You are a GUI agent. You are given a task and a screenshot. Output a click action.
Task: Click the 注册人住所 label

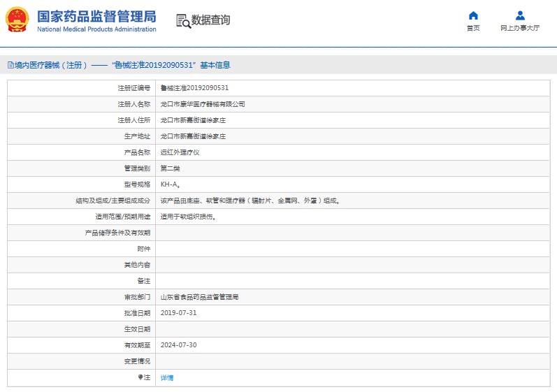pyautogui.click(x=134, y=120)
